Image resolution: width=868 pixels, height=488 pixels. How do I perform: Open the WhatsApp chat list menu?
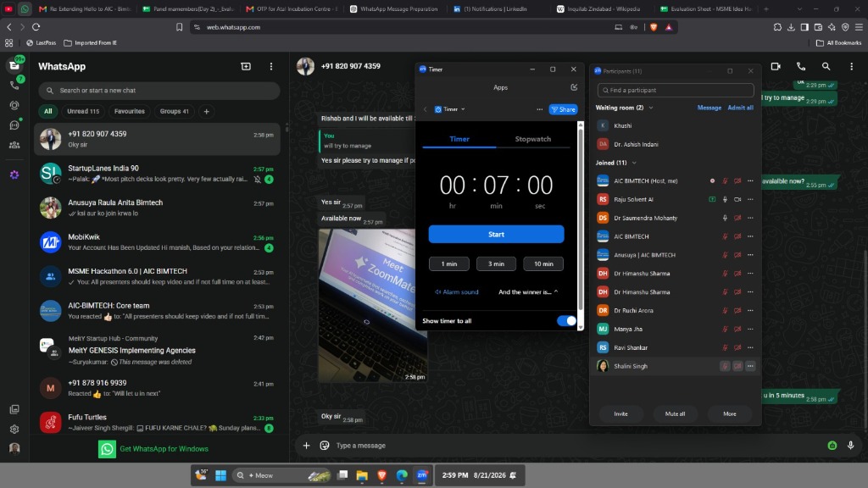click(x=271, y=66)
